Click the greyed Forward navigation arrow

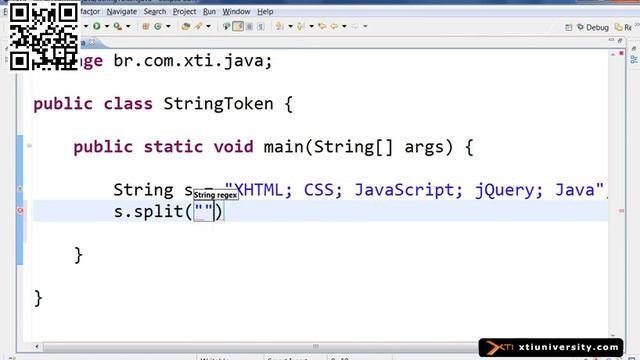pyautogui.click(x=355, y=27)
